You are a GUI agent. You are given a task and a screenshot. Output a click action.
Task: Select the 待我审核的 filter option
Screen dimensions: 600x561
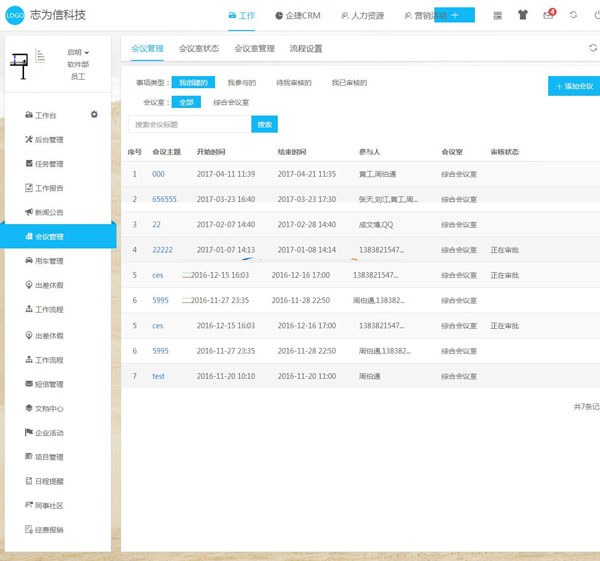pos(293,83)
